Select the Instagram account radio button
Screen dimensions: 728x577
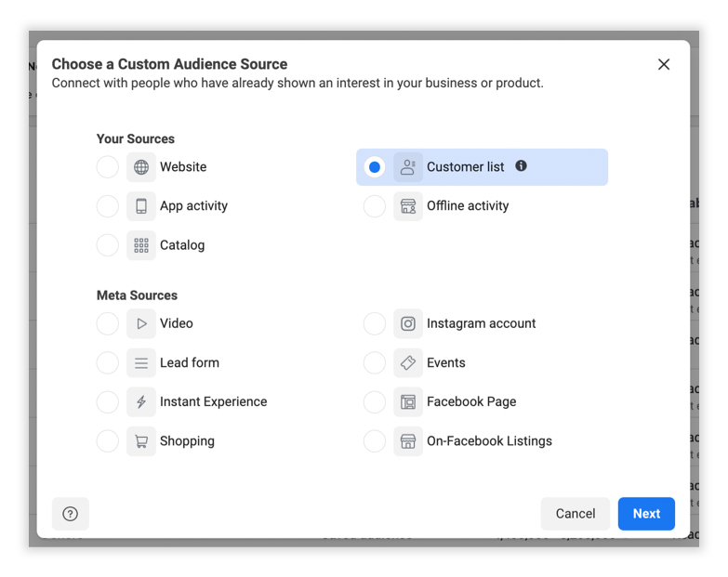click(374, 323)
